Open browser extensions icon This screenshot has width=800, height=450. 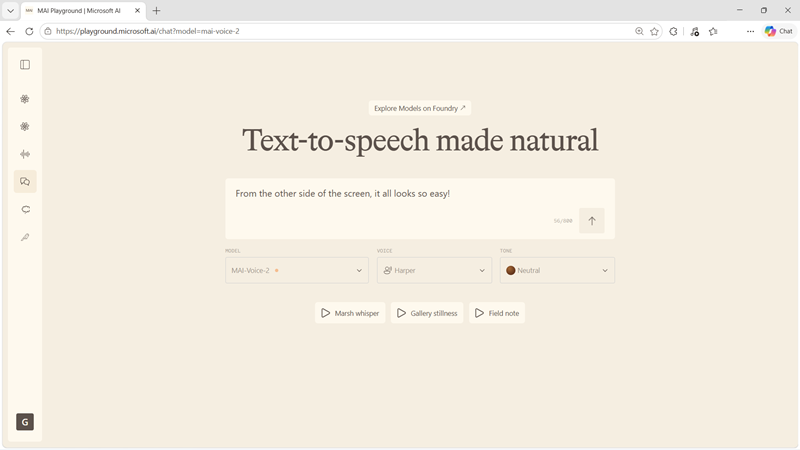(x=673, y=31)
